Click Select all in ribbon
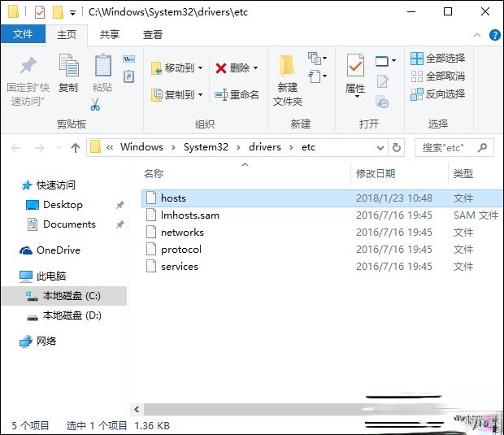The image size is (504, 435). (x=438, y=59)
